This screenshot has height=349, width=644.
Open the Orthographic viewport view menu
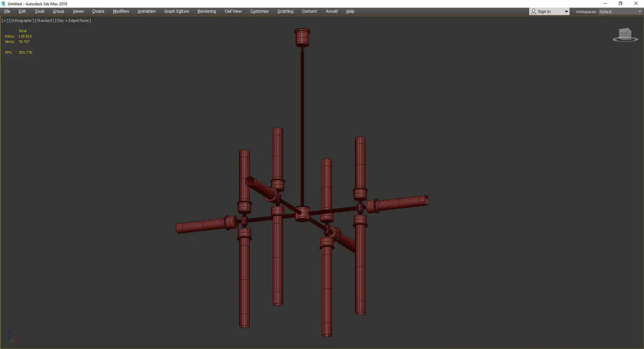tap(21, 20)
